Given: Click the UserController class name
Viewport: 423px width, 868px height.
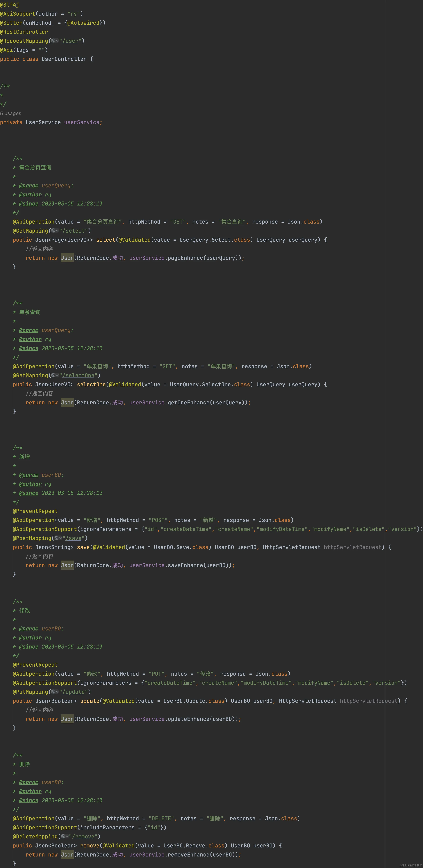Looking at the screenshot, I should click(64, 59).
